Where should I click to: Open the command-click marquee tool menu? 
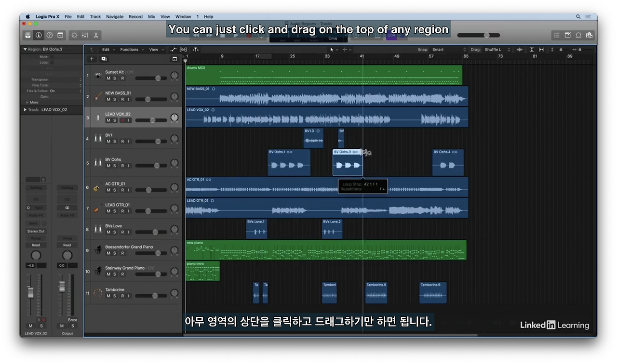pyautogui.click(x=347, y=50)
